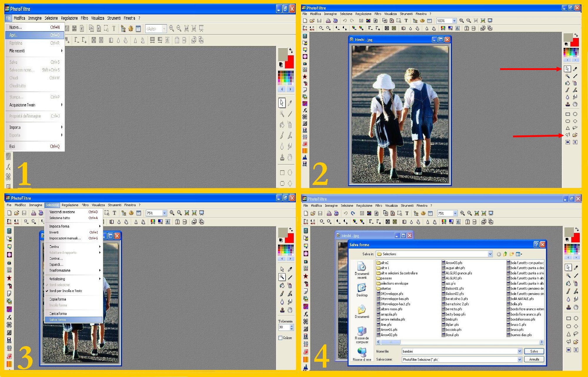
Task: Toggle the checked 'Bordi per Incolla e Testo' item
Action: click(x=66, y=291)
